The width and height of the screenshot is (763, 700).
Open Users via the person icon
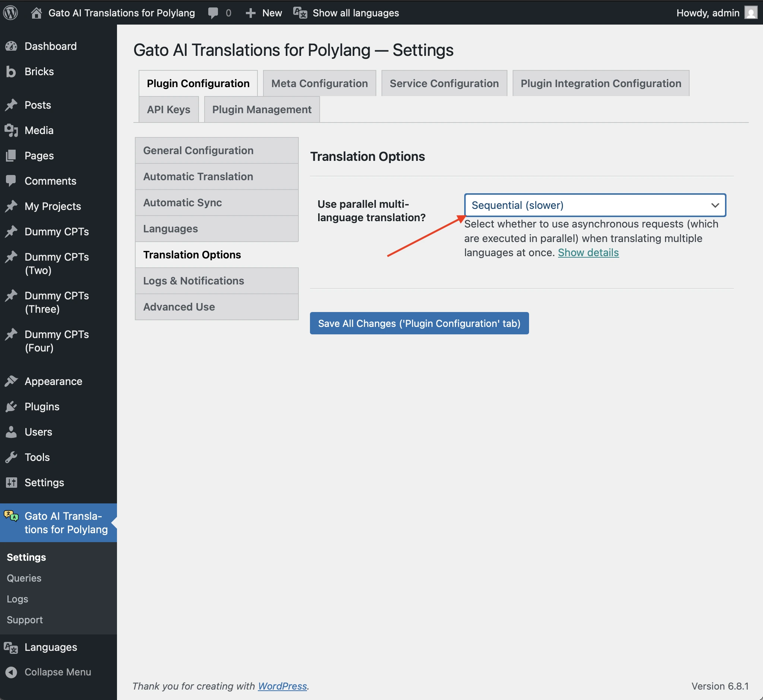click(x=12, y=432)
